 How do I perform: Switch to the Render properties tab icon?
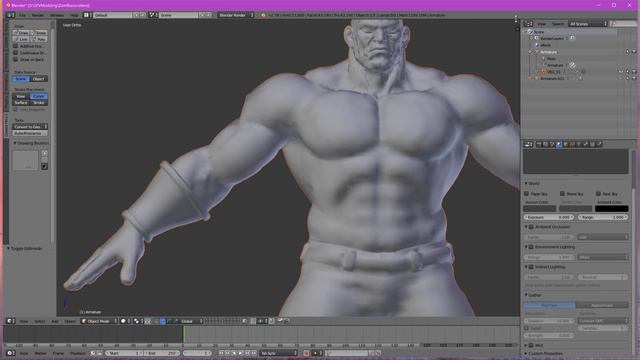point(539,144)
